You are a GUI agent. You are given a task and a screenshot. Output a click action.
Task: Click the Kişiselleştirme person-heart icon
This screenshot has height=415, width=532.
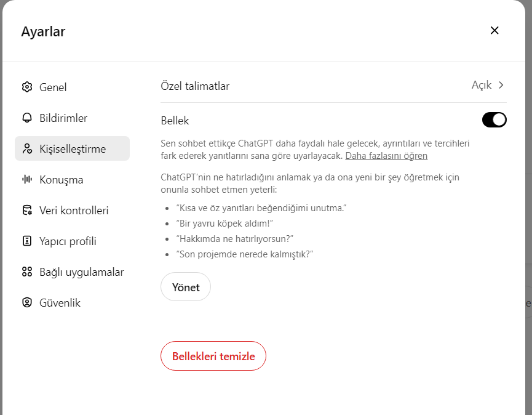[x=27, y=149]
